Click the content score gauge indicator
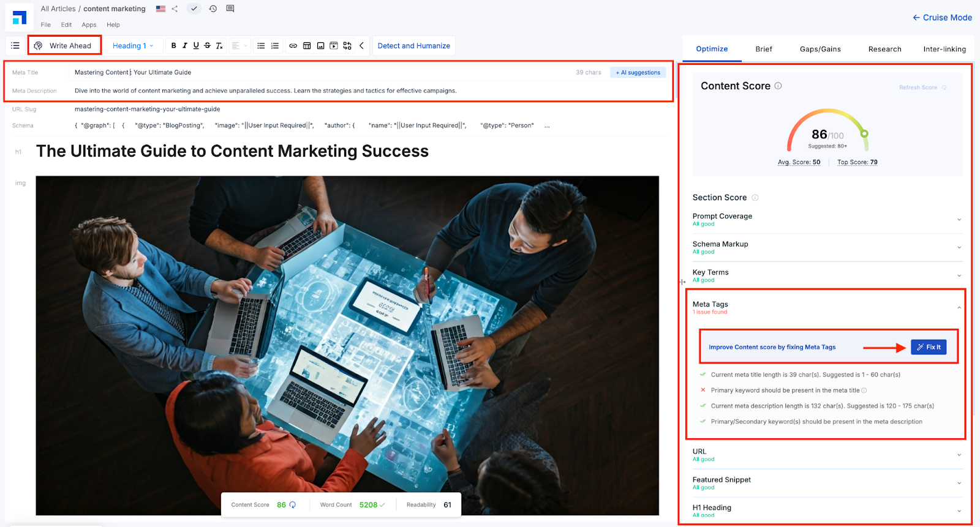This screenshot has width=980, height=527. 827,130
